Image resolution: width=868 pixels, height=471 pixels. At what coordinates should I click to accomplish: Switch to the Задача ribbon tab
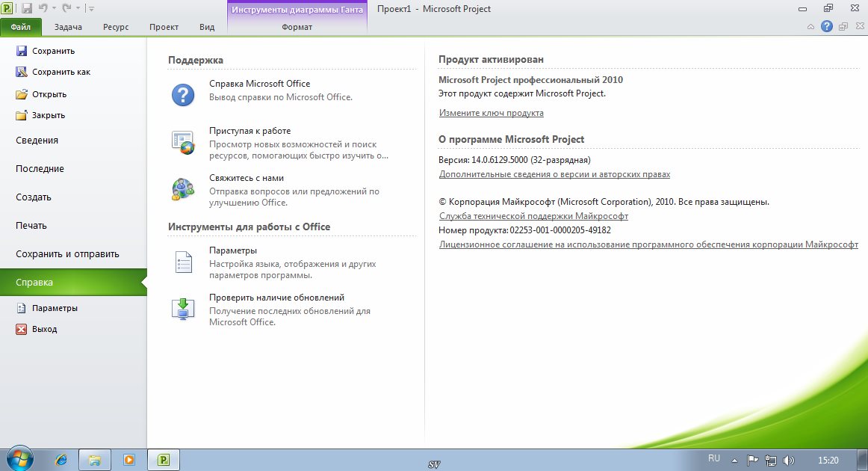[x=68, y=27]
